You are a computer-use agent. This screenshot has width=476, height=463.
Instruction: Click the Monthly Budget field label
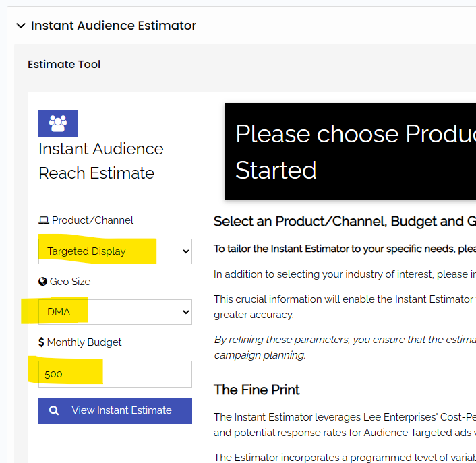[84, 342]
